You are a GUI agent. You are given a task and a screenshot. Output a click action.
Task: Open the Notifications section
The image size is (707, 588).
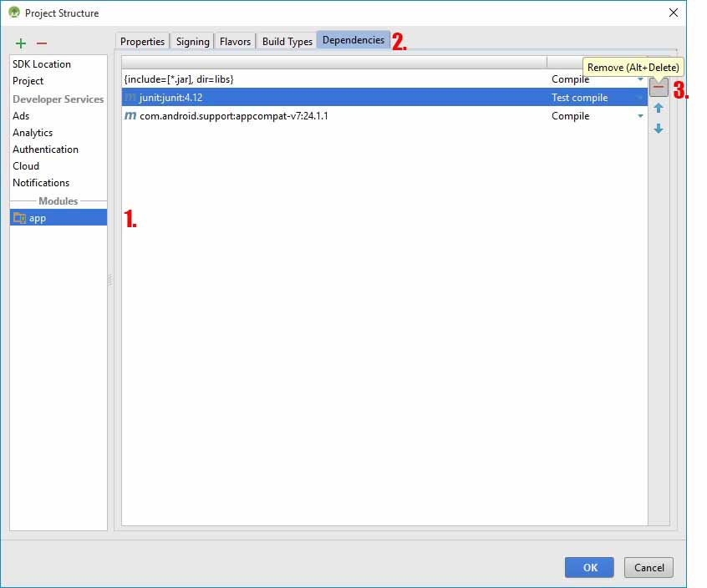(x=41, y=183)
